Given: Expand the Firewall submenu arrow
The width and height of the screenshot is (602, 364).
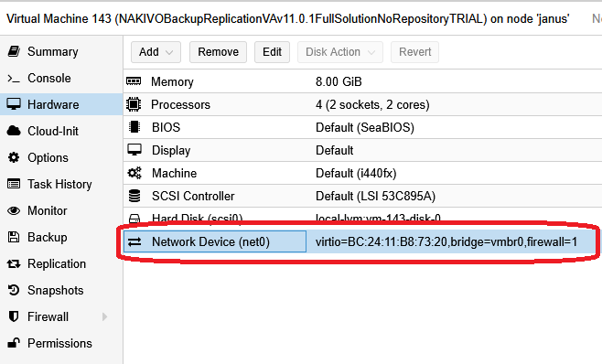Looking at the screenshot, I should point(104,316).
